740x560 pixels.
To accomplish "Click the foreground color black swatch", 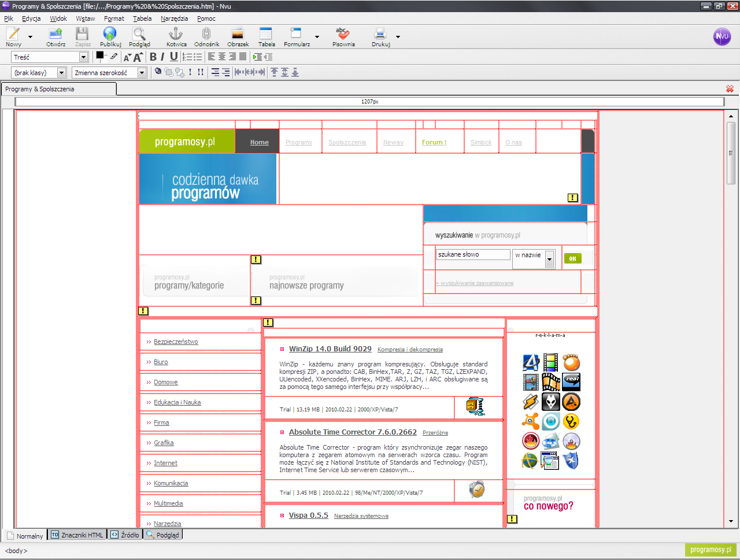I will click(x=99, y=55).
